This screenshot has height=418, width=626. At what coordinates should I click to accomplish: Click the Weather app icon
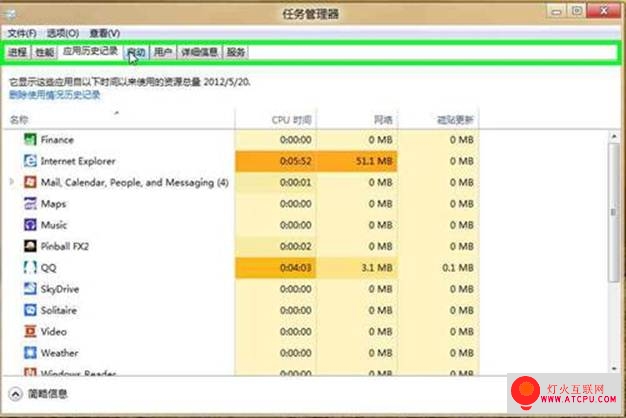[30, 353]
